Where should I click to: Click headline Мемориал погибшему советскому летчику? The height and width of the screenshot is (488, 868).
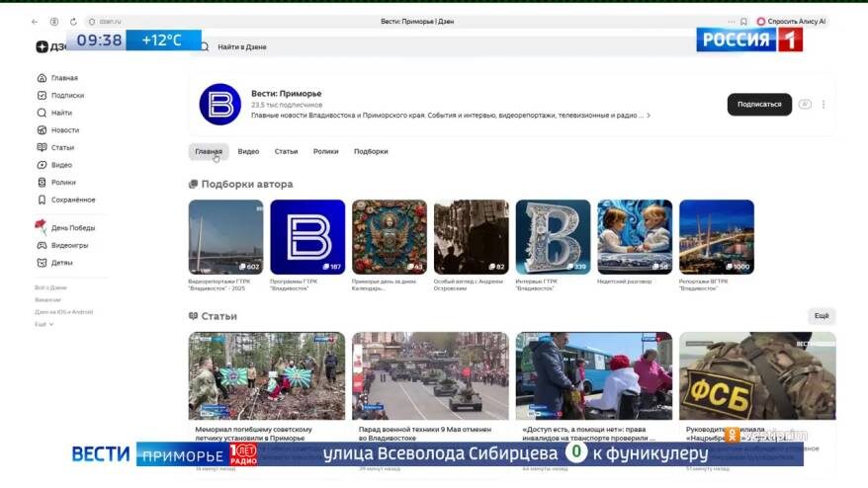tap(253, 434)
